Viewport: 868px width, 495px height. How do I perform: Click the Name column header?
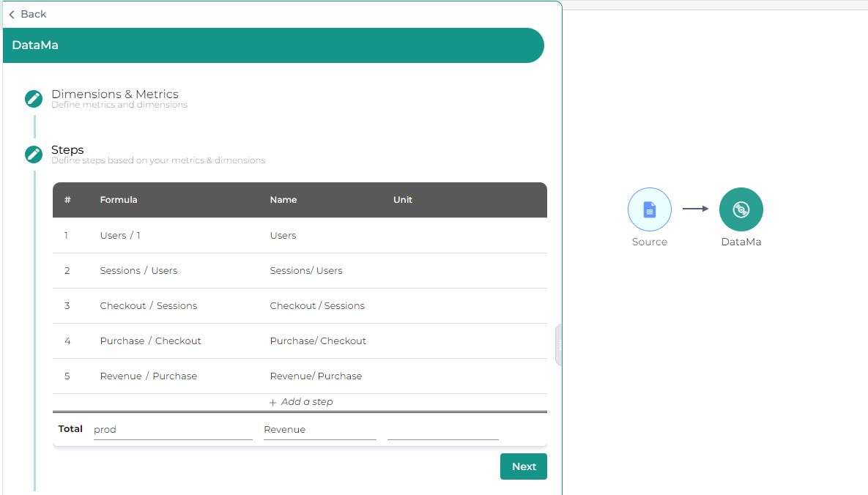point(283,200)
